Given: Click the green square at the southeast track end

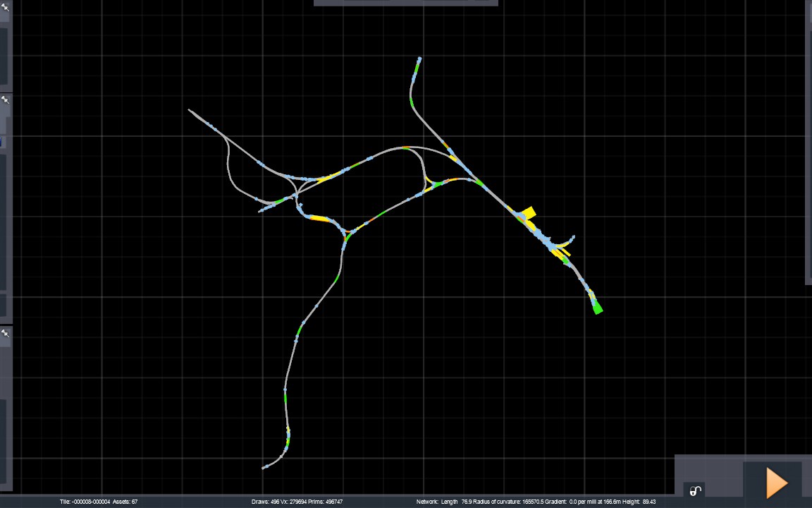Looking at the screenshot, I should (x=597, y=308).
